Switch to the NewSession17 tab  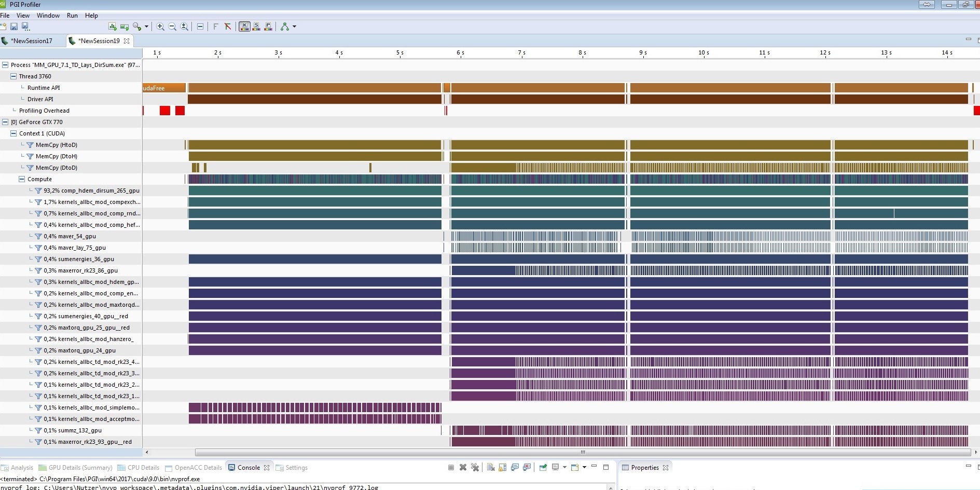(32, 40)
